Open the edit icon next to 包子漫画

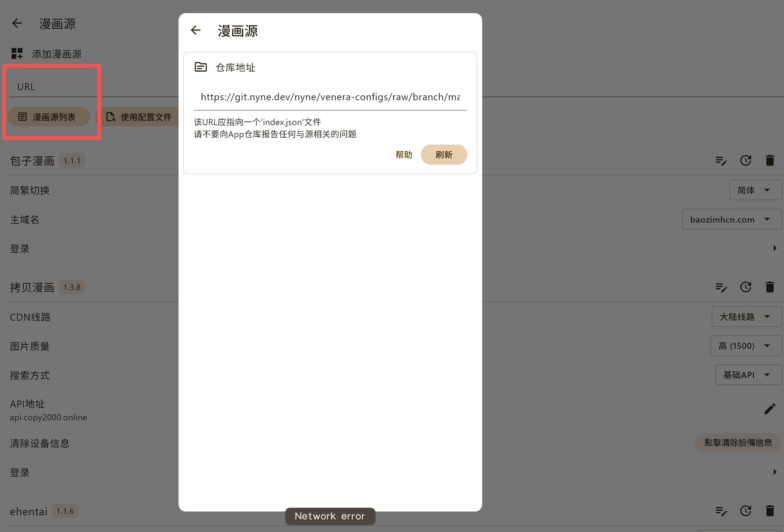721,161
